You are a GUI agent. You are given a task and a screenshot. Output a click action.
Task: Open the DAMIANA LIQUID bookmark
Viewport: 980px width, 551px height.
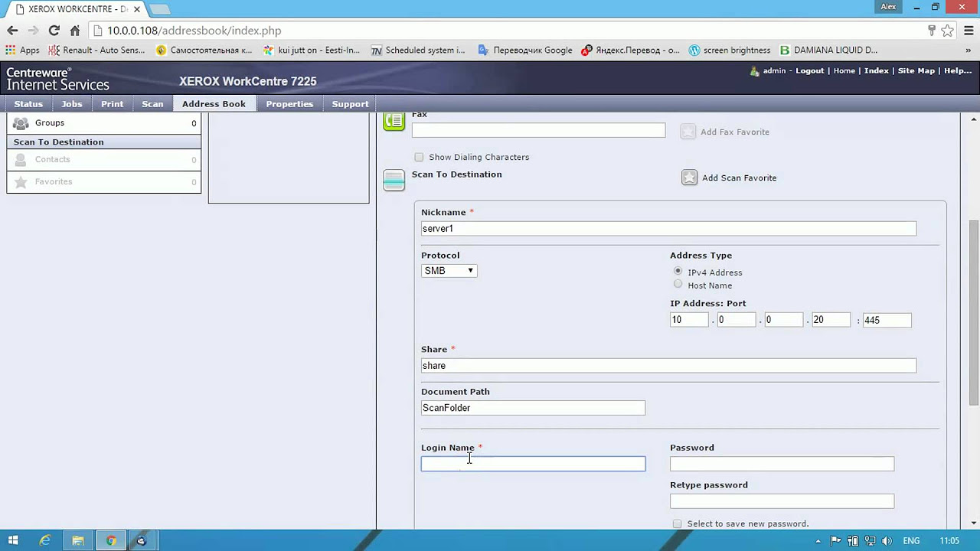(828, 50)
